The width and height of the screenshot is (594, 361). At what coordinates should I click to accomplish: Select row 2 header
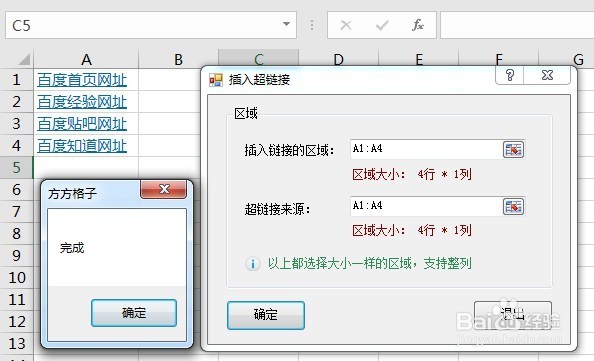[16, 102]
